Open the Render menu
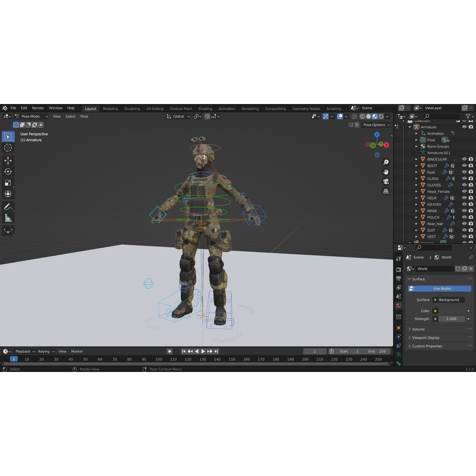This screenshot has height=476, width=476. coord(38,108)
